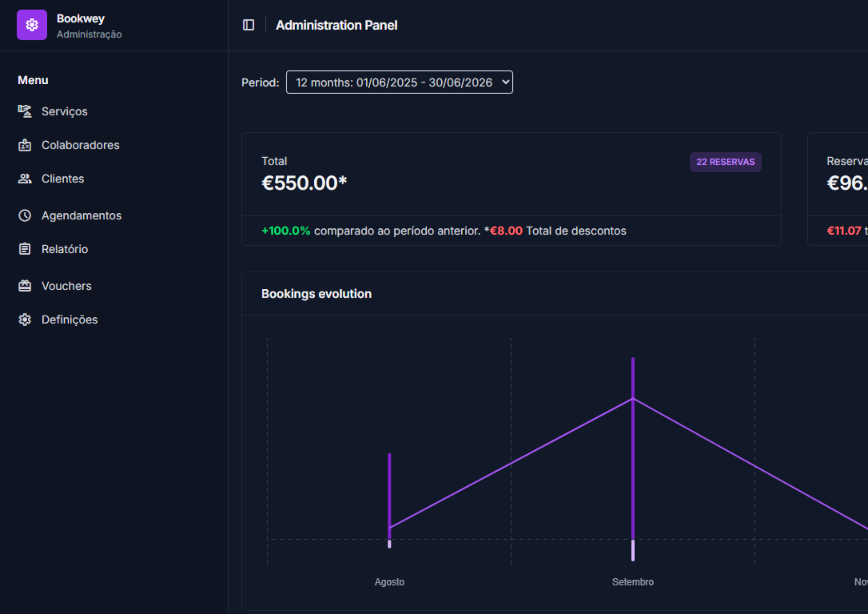Screen dimensions: 868x614
Task: Click the 22 RESERVAS badge
Action: coord(725,162)
